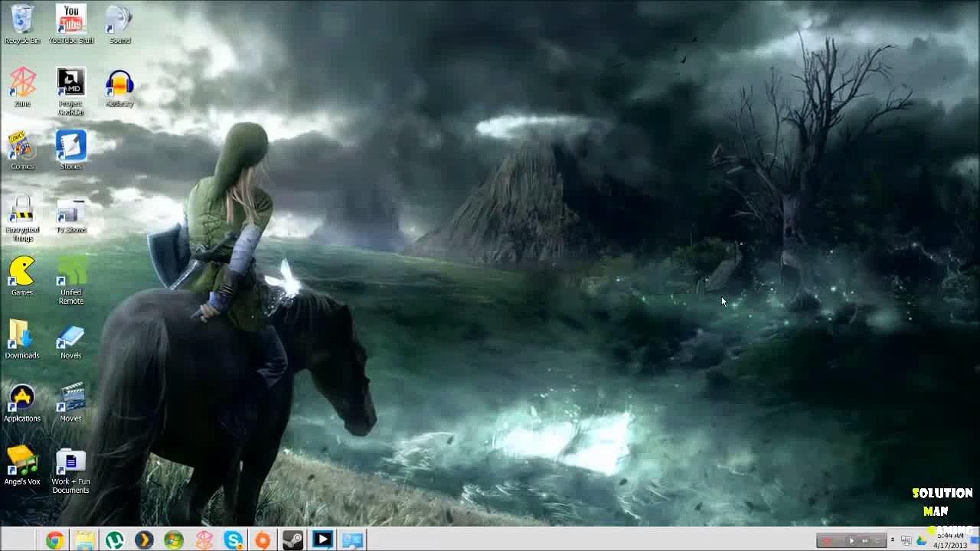Select the Zune desktop shortcut
The height and width of the screenshot is (551, 980).
pos(22,86)
